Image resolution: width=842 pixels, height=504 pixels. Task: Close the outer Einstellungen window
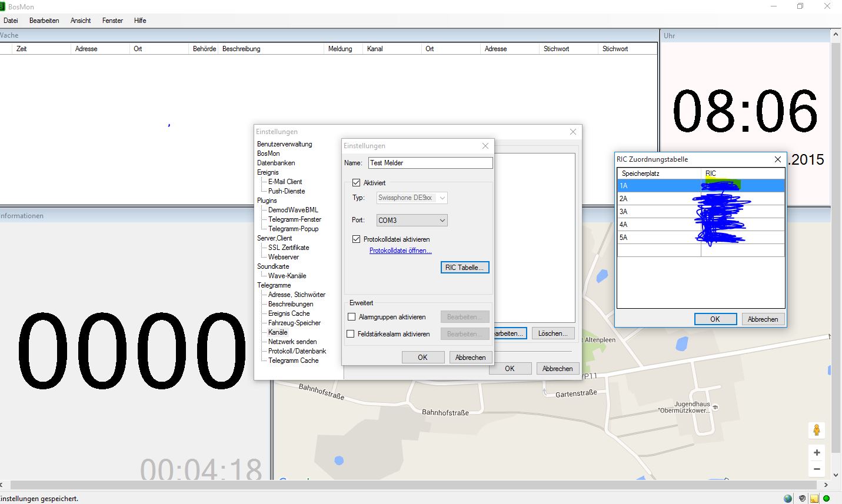click(x=573, y=132)
